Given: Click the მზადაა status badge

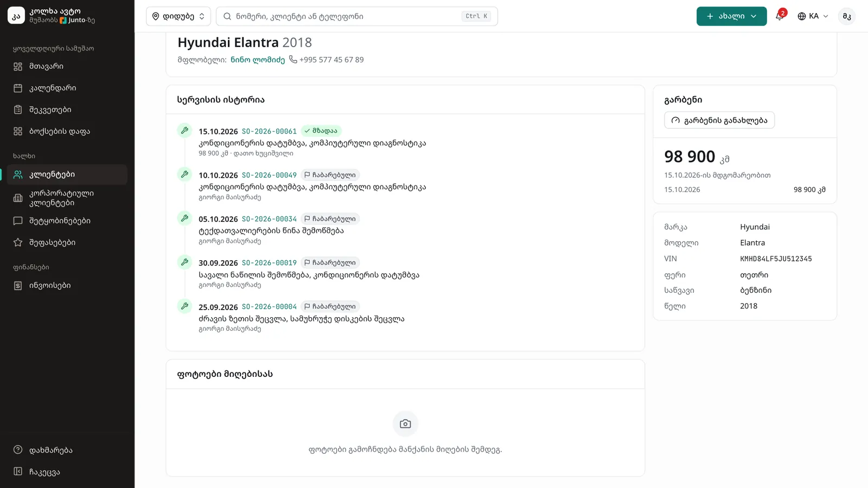Looking at the screenshot, I should point(321,131).
